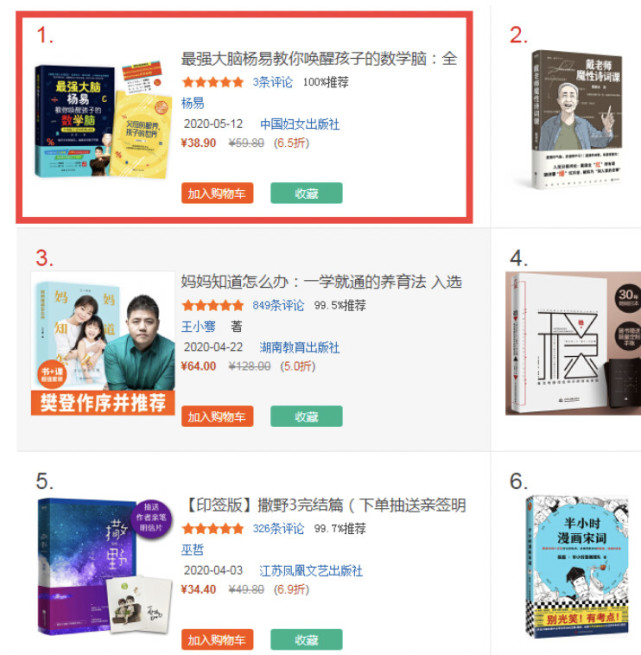
Task: Add 撒野3 to shopping cart
Action: [217, 640]
